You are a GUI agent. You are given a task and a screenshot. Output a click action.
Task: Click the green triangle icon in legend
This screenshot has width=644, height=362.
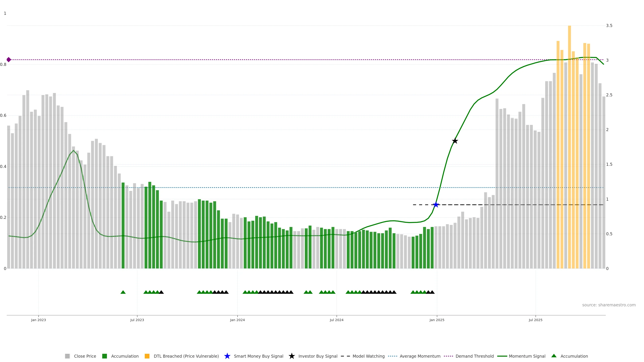coord(554,356)
